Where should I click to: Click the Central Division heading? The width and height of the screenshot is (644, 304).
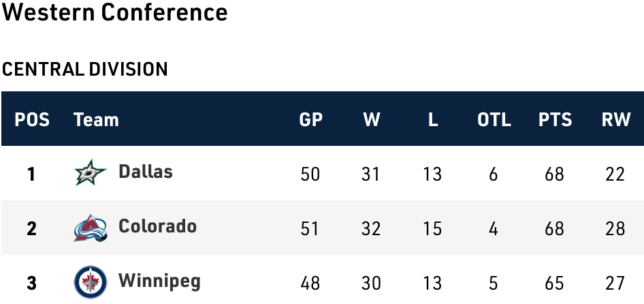click(x=85, y=69)
